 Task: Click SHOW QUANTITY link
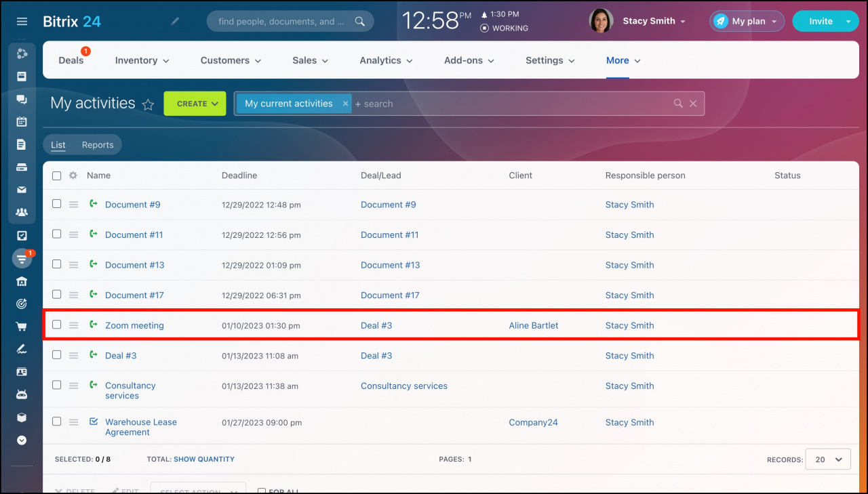pyautogui.click(x=204, y=459)
